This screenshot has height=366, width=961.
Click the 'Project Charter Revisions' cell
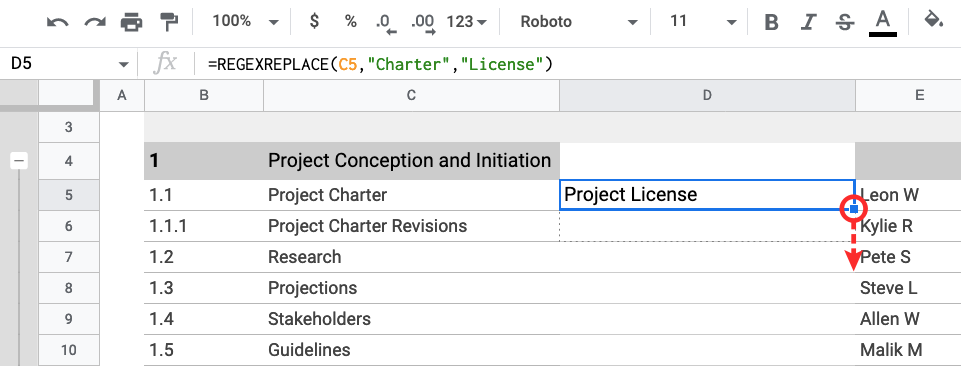pos(411,226)
